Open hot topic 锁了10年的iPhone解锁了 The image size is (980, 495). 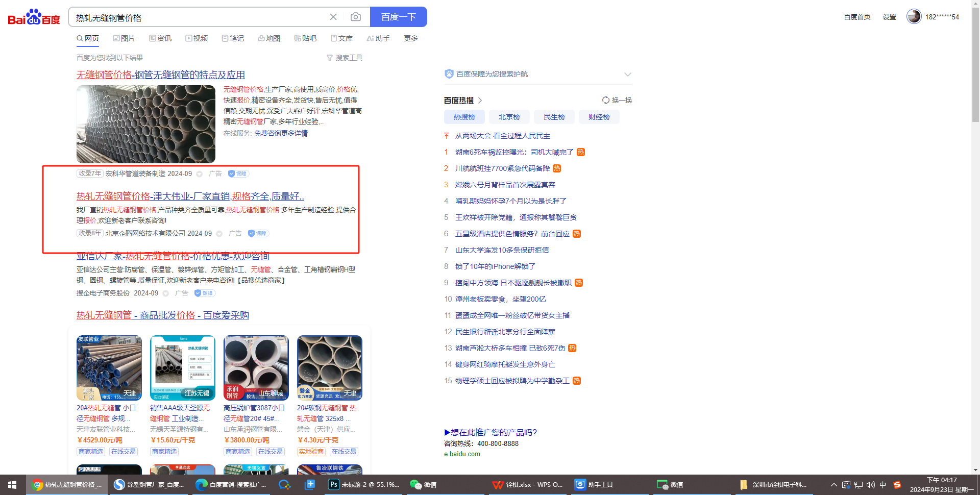coord(495,266)
